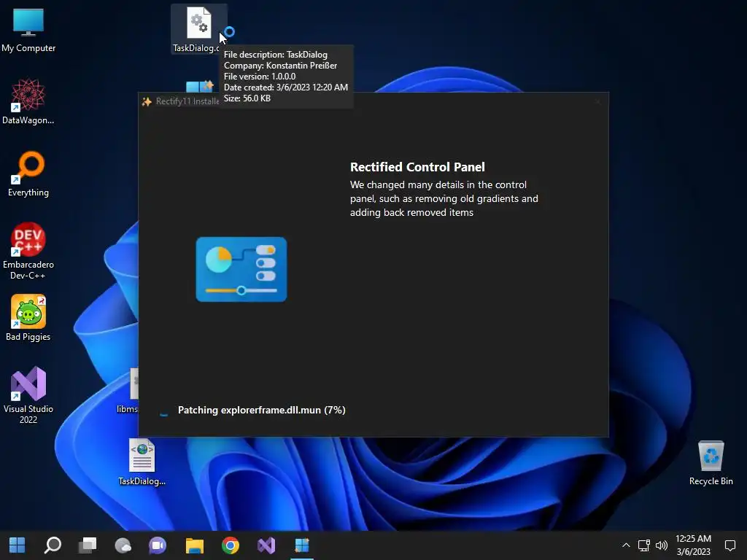Switch to Visual Studio in taskbar

click(x=266, y=545)
